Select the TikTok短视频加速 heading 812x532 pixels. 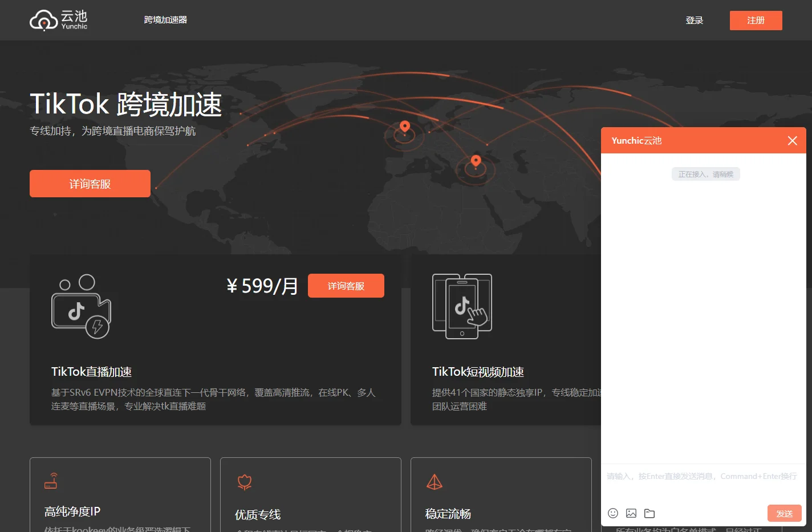(x=478, y=372)
